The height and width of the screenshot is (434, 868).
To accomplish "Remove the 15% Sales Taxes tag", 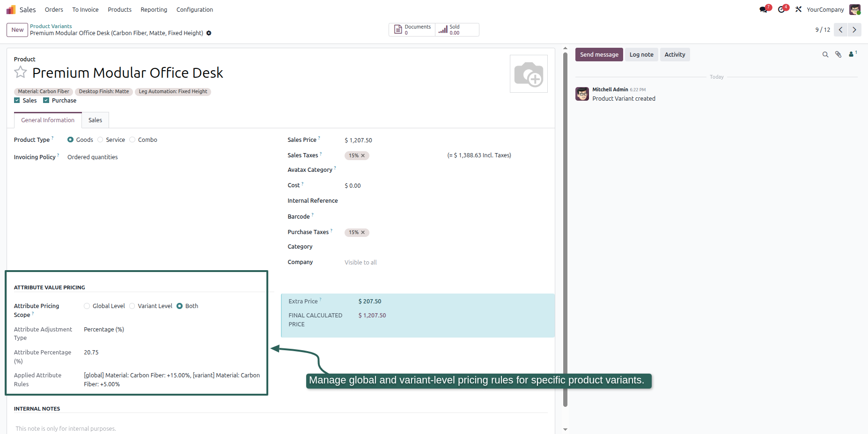I will pyautogui.click(x=363, y=155).
